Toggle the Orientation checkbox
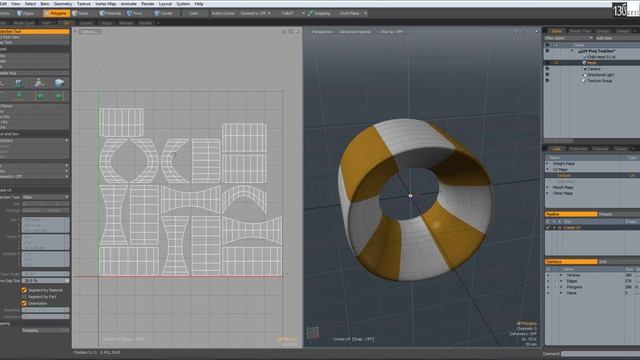This screenshot has width=640, height=360. pyautogui.click(x=24, y=303)
